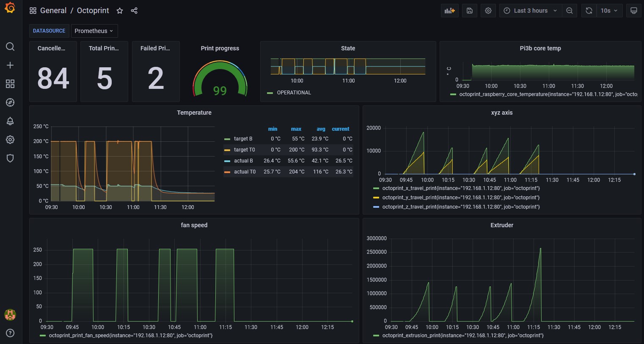The width and height of the screenshot is (644, 344).
Task: Sort temperature legend by current column
Action: (341, 129)
